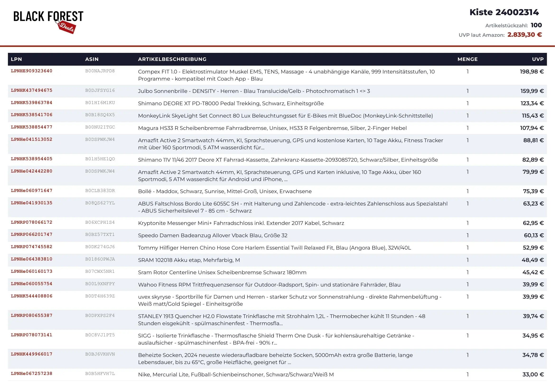
Task: Open LPN link LPNHe041513052
Action: click(32, 140)
